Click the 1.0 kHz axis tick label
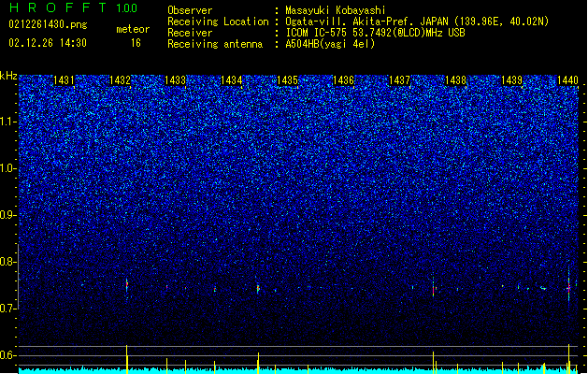The height and width of the screenshot is (374, 588). coord(7,168)
